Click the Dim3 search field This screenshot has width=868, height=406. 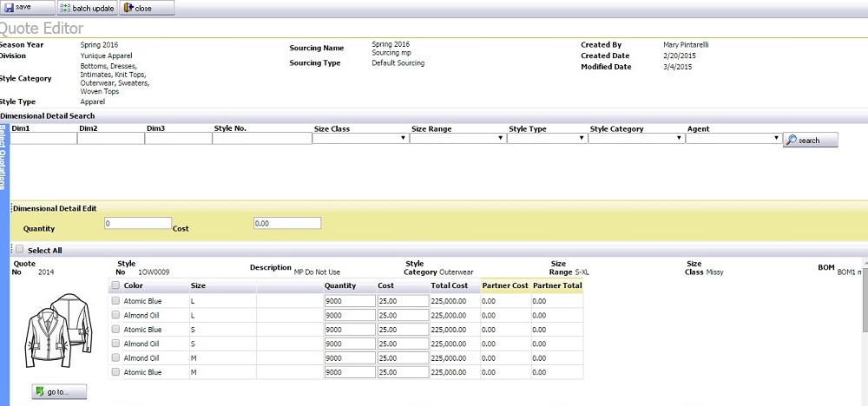178,138
